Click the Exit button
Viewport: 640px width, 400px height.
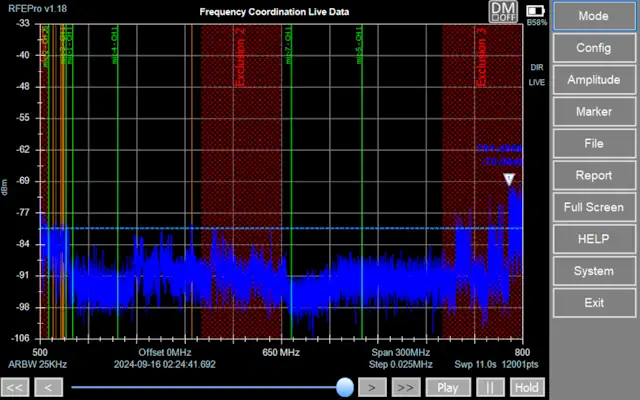coord(594,303)
